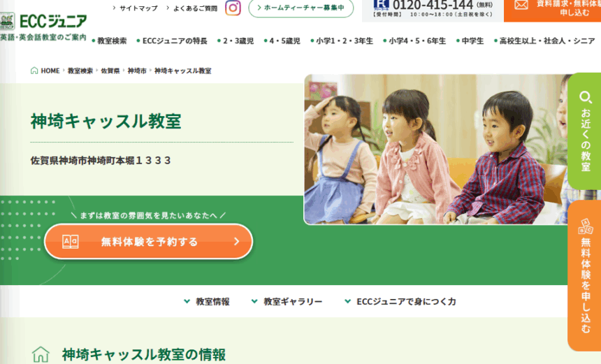Click the HOME house icon in breadcrumb
This screenshot has height=364, width=601.
[x=34, y=71]
